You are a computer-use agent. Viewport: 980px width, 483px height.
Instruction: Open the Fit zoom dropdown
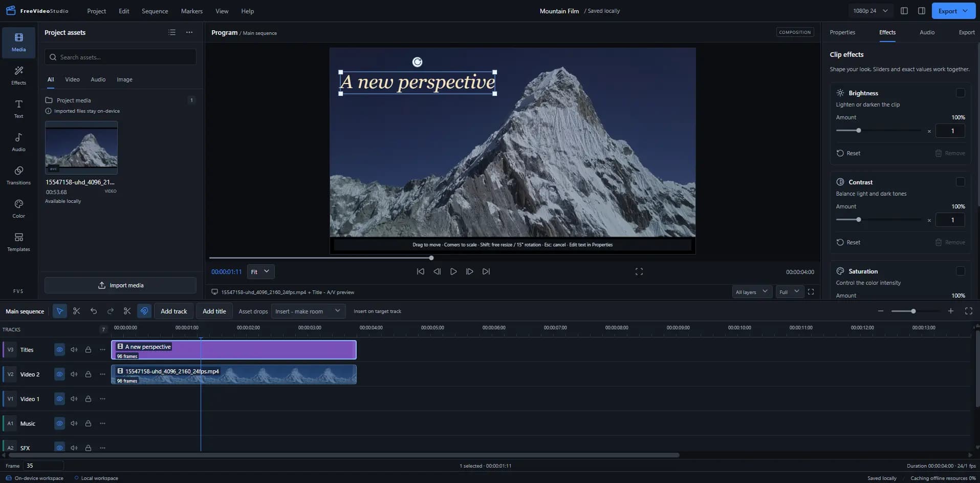point(260,271)
